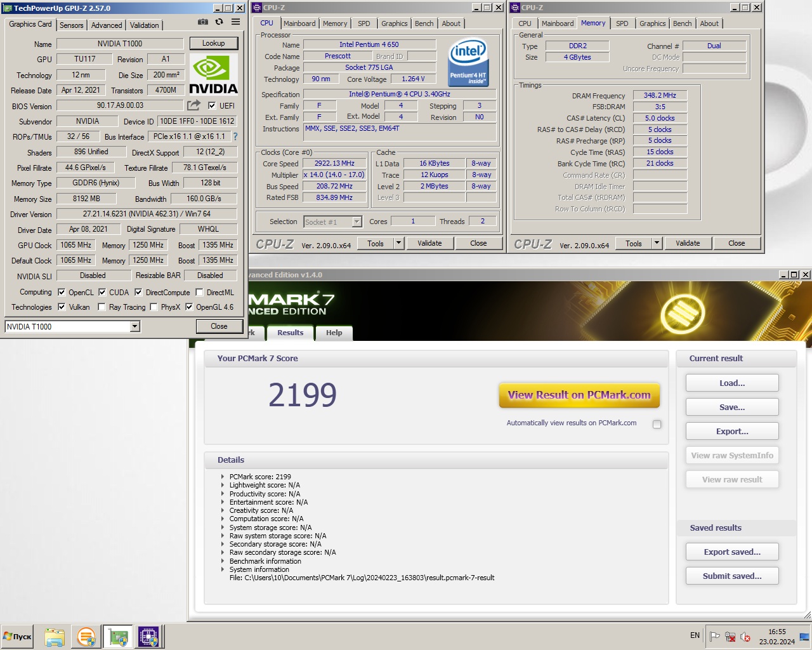This screenshot has width=812, height=650.
Task: Toggle the PhysX checkbox
Action: pyautogui.click(x=154, y=307)
